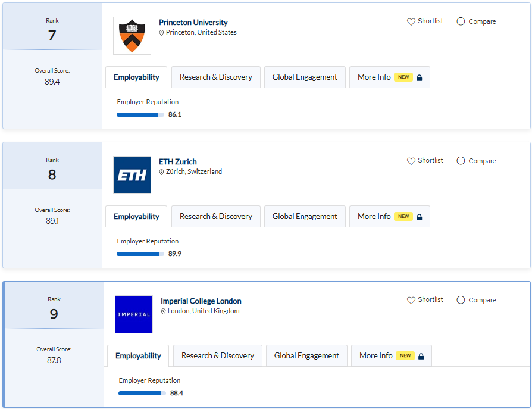The image size is (532, 409).
Task: Click the NEW badge on ETH Zurich's More Info tab
Action: (x=403, y=216)
